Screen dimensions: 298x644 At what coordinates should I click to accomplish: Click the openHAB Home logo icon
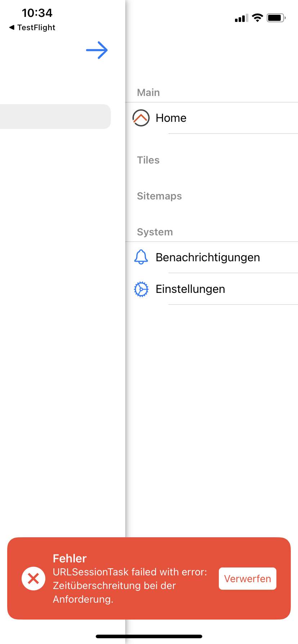[x=141, y=118]
